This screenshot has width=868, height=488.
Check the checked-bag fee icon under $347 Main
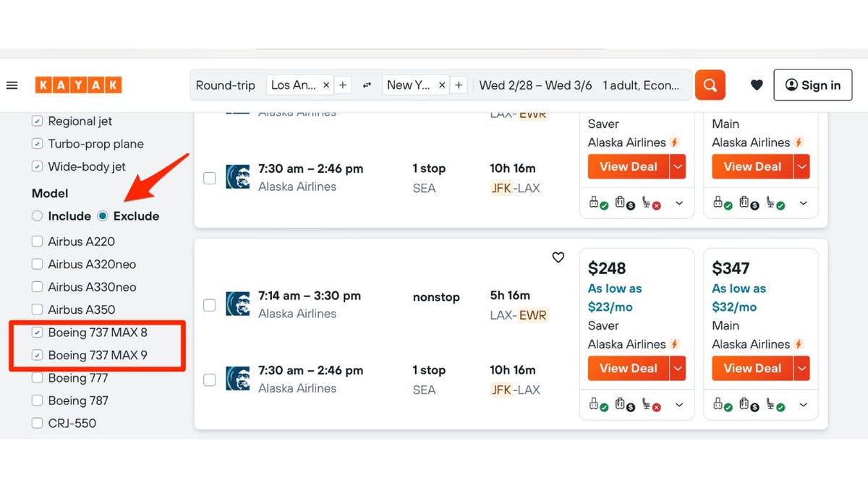pyautogui.click(x=749, y=405)
